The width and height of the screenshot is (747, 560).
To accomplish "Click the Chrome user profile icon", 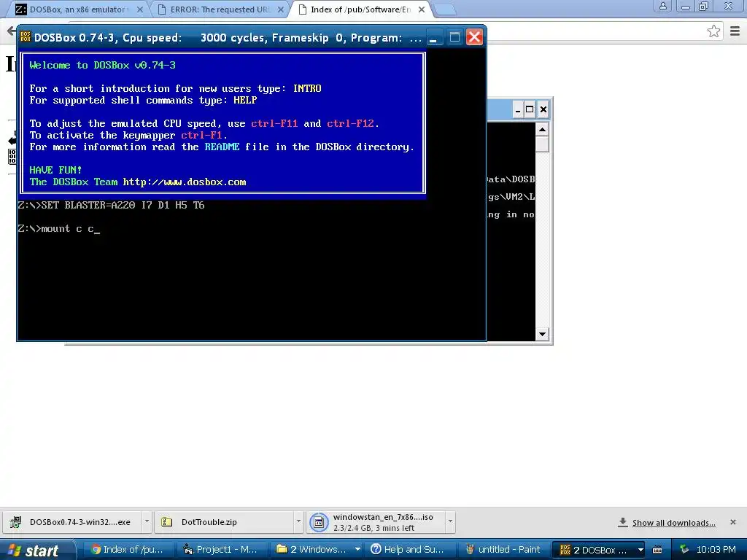I will [x=662, y=6].
